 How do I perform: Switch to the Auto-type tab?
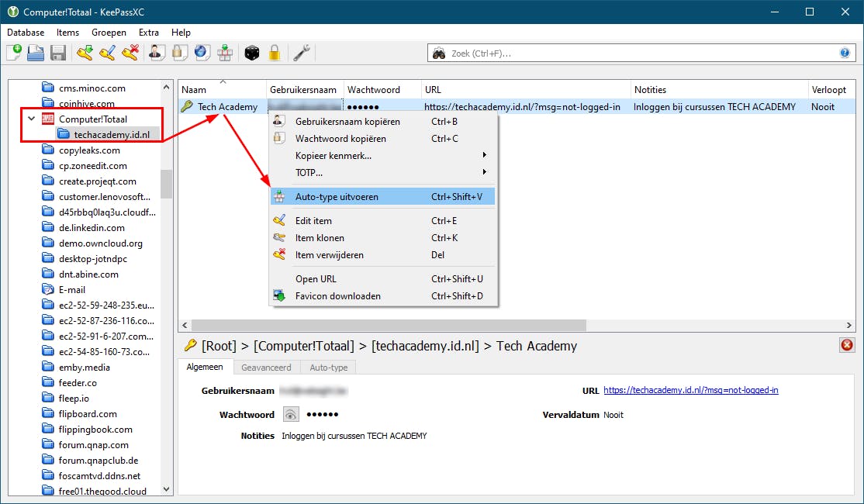[328, 368]
